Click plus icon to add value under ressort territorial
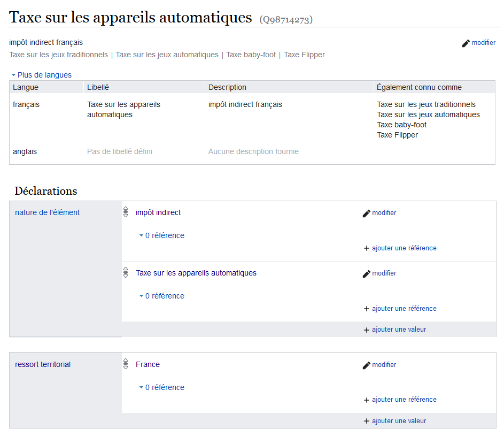 pos(367,421)
